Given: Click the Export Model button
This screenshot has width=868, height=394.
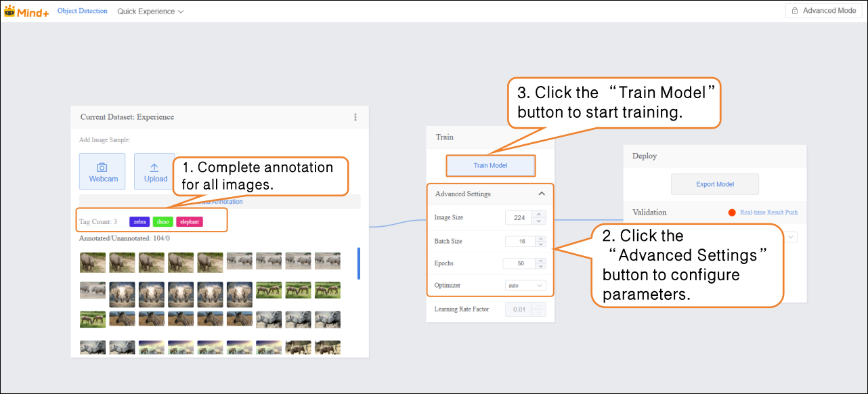Looking at the screenshot, I should 714,184.
